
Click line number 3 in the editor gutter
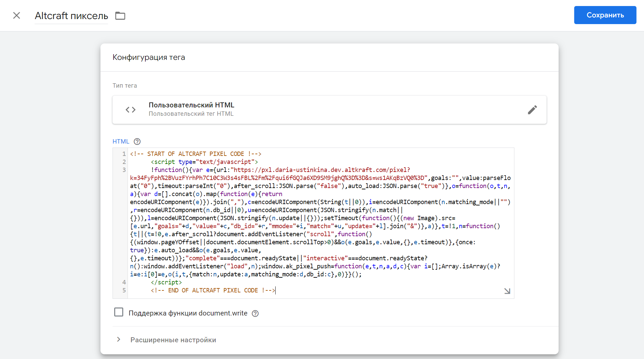[x=124, y=170]
